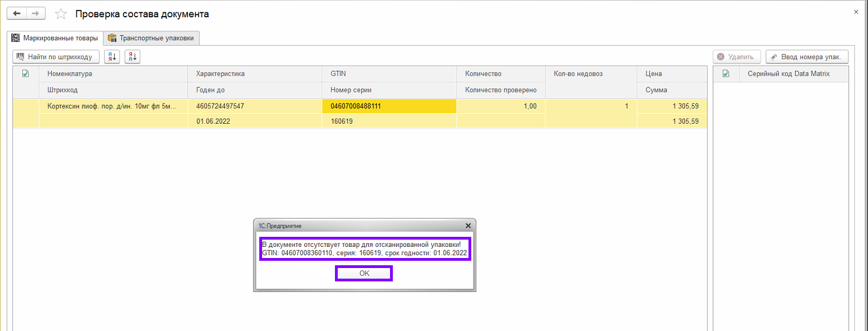Click the Серийный код Data Matrix header

(x=788, y=74)
